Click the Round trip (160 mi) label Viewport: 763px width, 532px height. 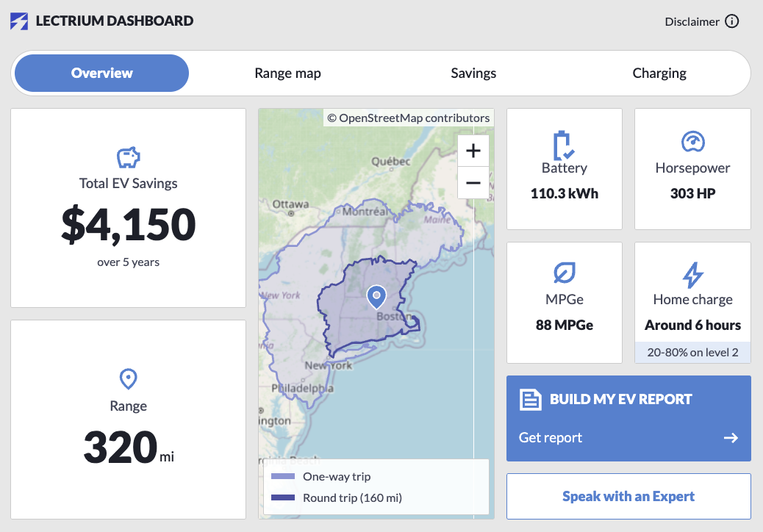[352, 498]
